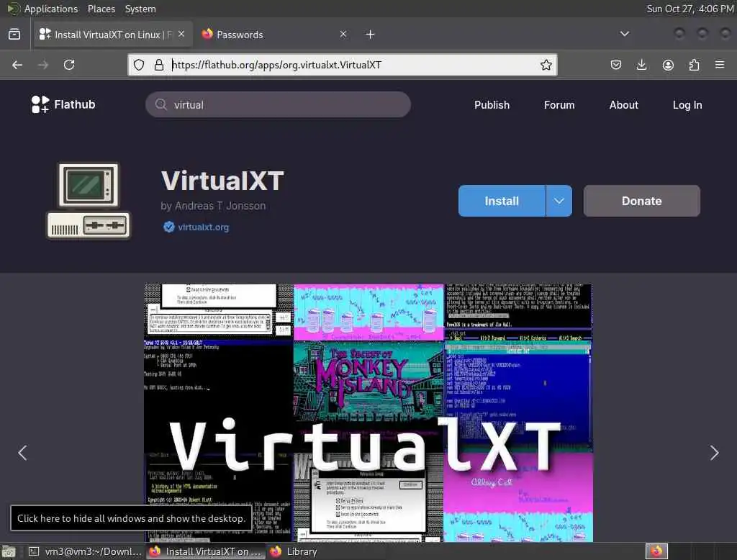Open the Firefox account icon
The height and width of the screenshot is (560, 737).
[x=668, y=65]
